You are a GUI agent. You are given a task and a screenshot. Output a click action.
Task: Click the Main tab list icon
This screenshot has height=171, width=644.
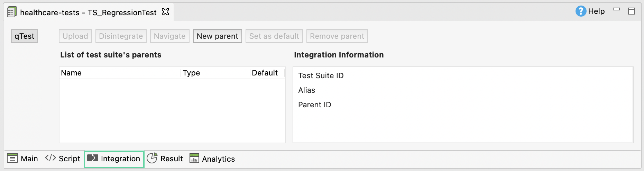pos(12,159)
